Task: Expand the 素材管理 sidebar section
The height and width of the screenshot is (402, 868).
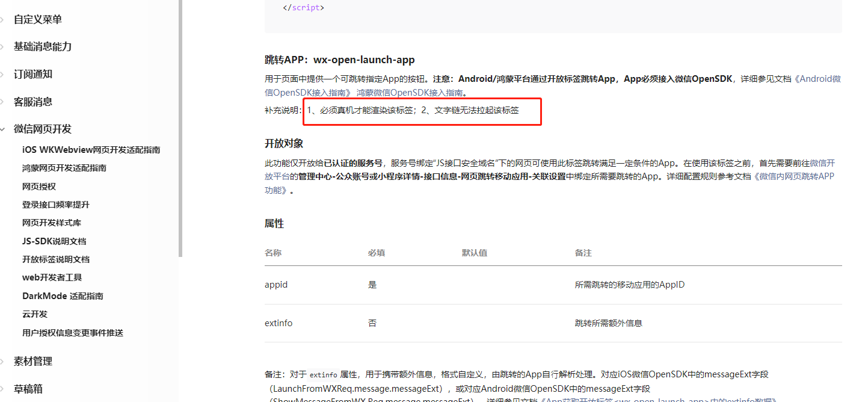Action: point(32,361)
